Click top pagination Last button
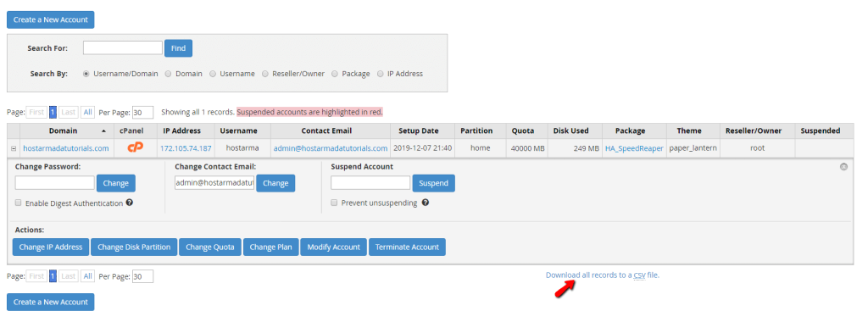Image resolution: width=868 pixels, height=328 pixels. pyautogui.click(x=68, y=112)
